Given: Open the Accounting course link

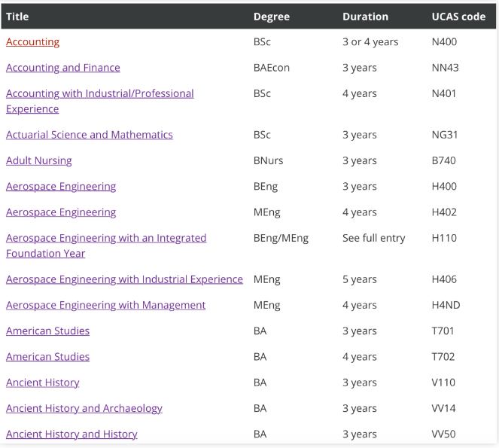Looking at the screenshot, I should (x=33, y=42).
